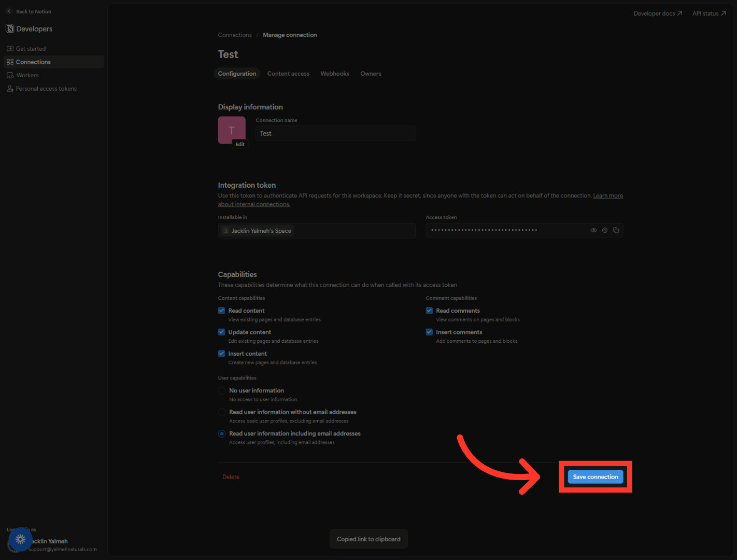Select Read user information without email addresses

(222, 412)
